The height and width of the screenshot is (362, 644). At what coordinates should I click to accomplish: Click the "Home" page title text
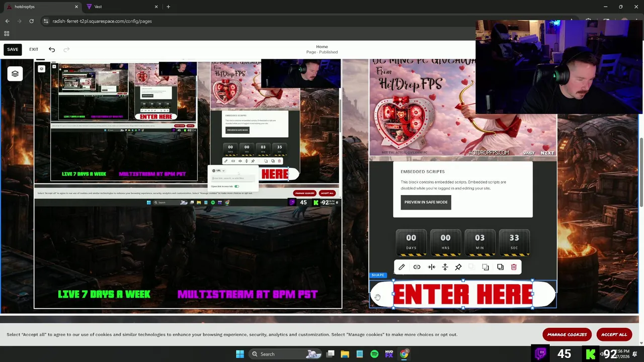[x=322, y=46]
